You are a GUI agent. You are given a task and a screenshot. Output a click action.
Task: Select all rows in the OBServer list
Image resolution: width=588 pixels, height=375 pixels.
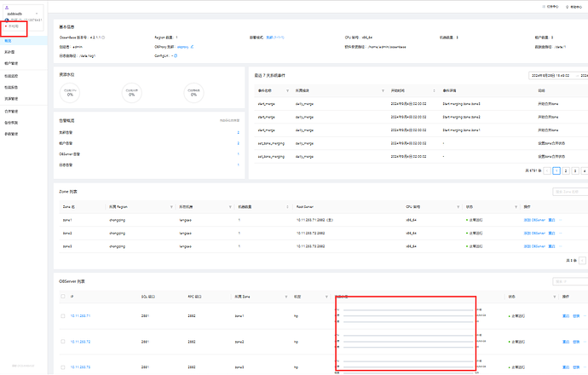(62, 297)
